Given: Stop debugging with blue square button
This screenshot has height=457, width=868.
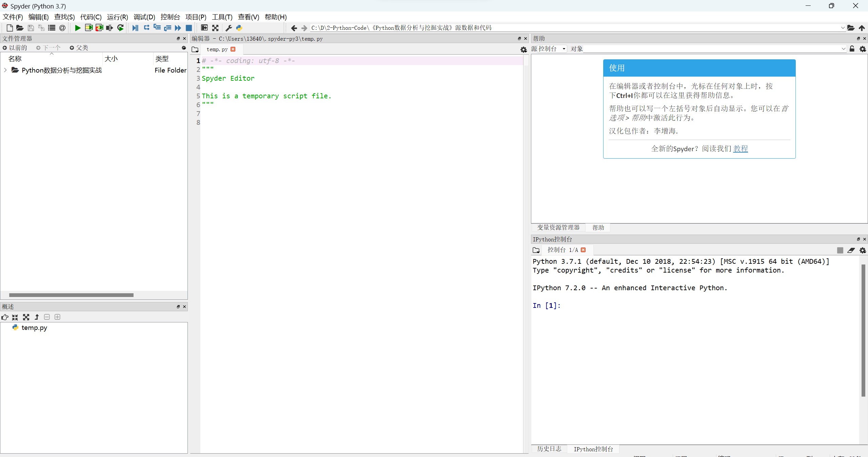Looking at the screenshot, I should [189, 28].
